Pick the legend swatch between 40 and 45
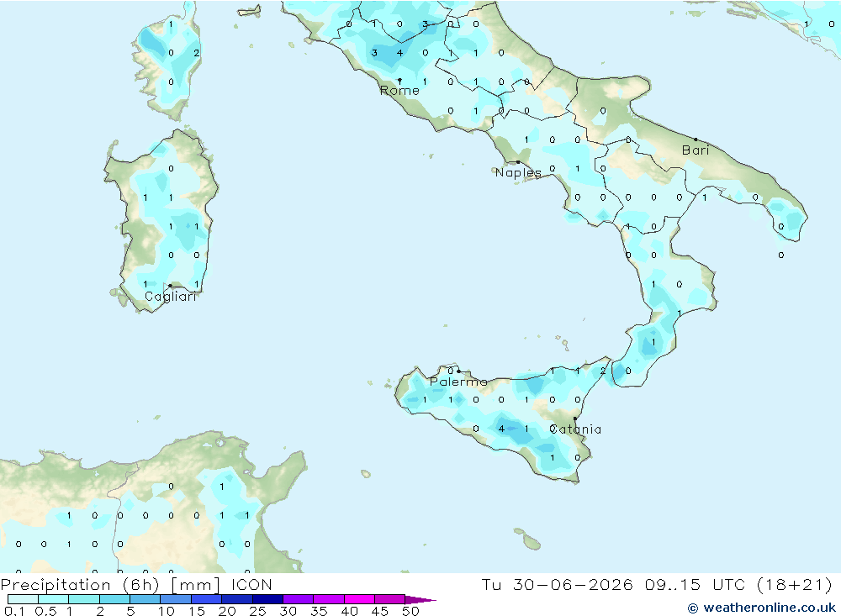 (359, 599)
